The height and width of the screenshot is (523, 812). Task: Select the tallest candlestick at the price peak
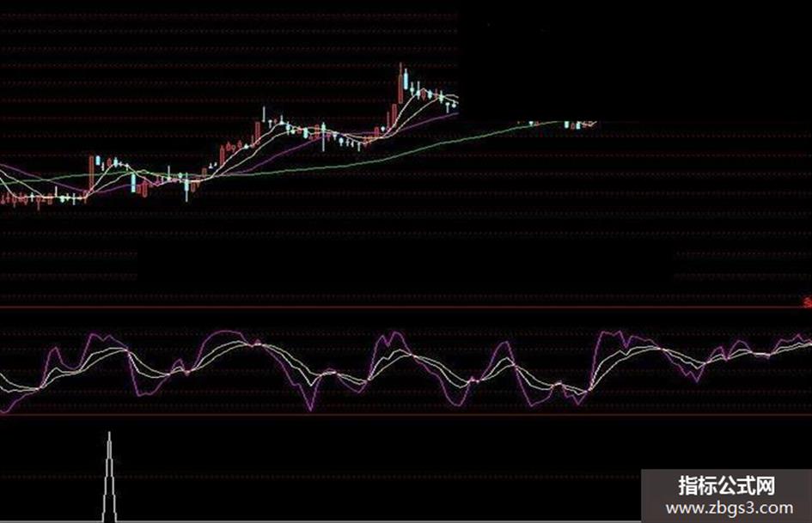click(400, 82)
